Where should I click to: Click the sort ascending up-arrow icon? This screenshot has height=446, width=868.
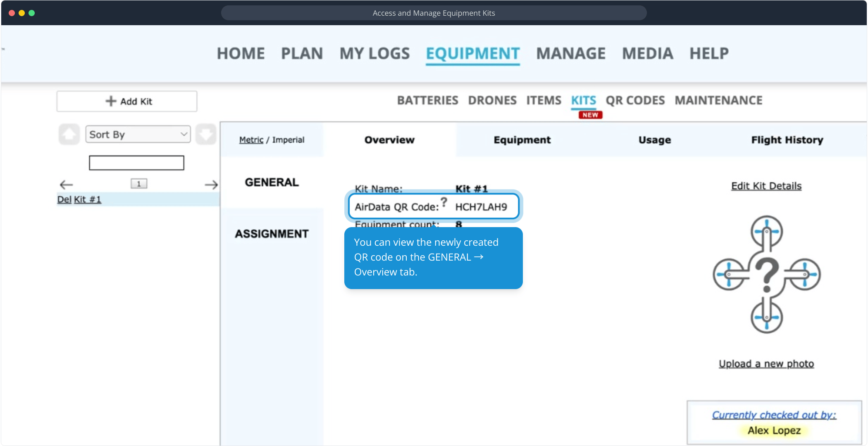(69, 135)
